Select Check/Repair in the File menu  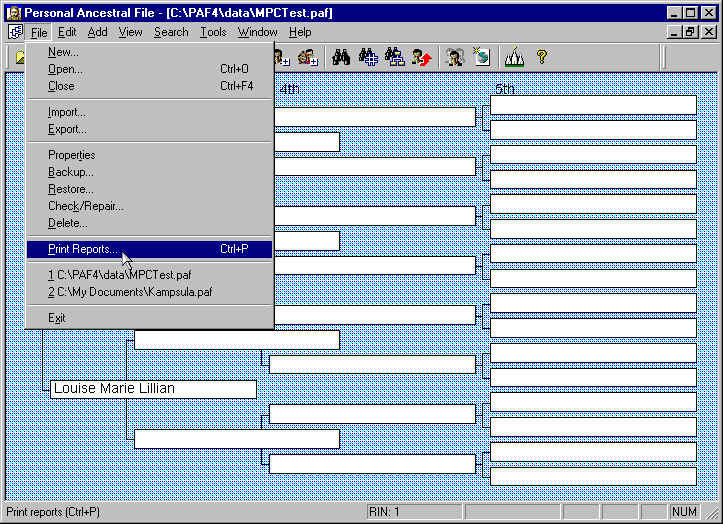click(x=85, y=206)
